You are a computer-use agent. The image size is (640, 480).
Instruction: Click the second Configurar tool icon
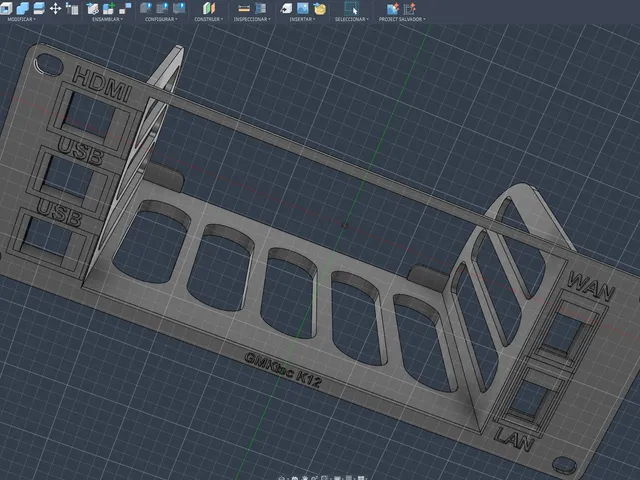[x=162, y=8]
